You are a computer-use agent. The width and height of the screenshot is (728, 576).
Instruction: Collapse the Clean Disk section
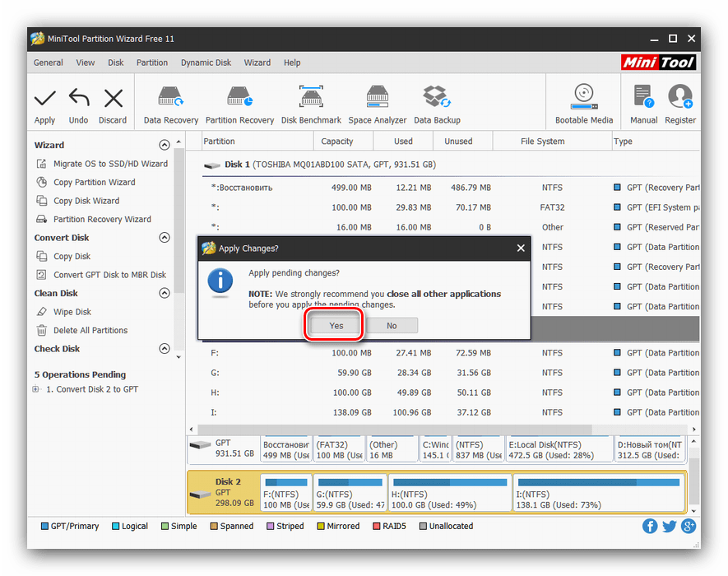tap(165, 293)
